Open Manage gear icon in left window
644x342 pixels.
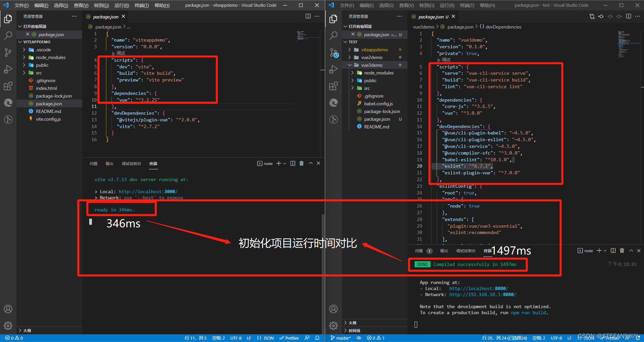8,326
